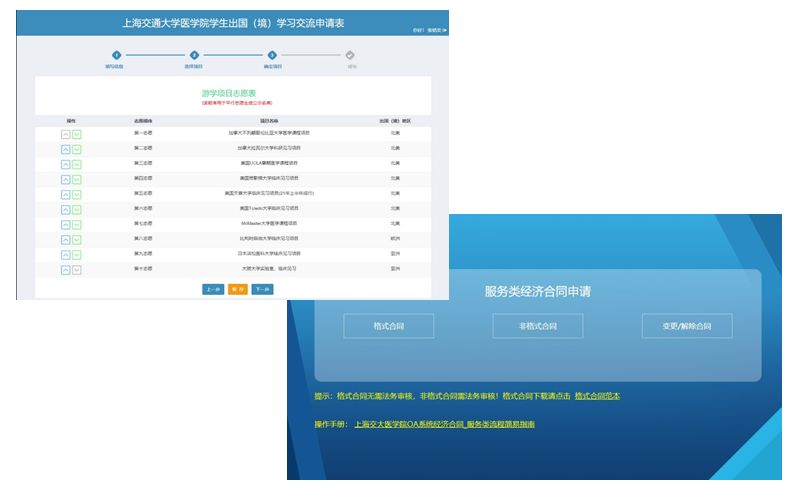Click the Toledo project name in 第六志愿 row
This screenshot has height=500, width=800.
[269, 208]
